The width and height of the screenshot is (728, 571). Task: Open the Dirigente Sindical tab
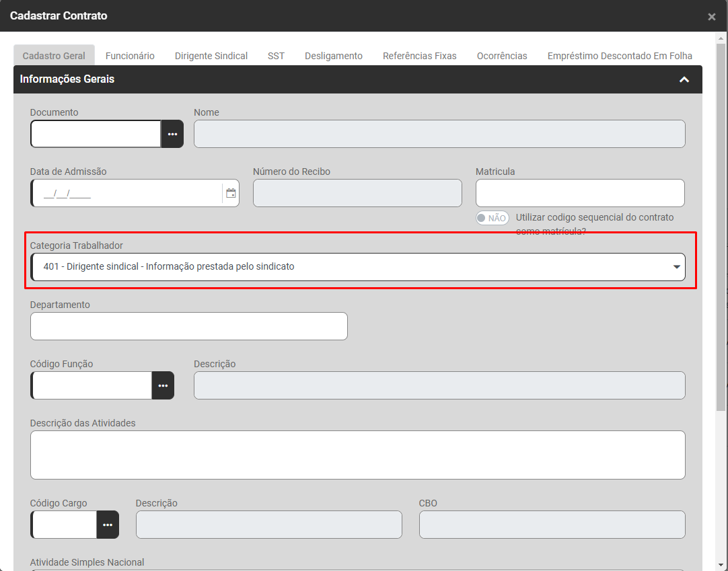point(211,56)
